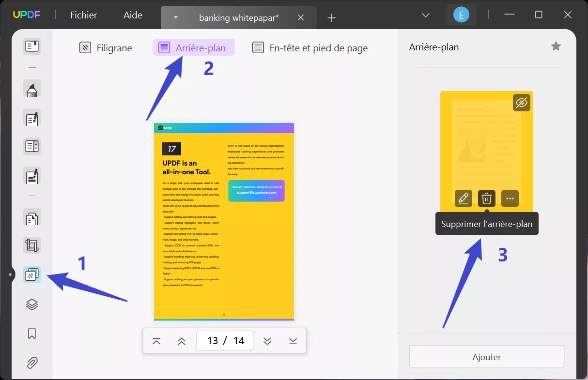
Task: Select the Crop Pages tool
Action: (x=32, y=246)
